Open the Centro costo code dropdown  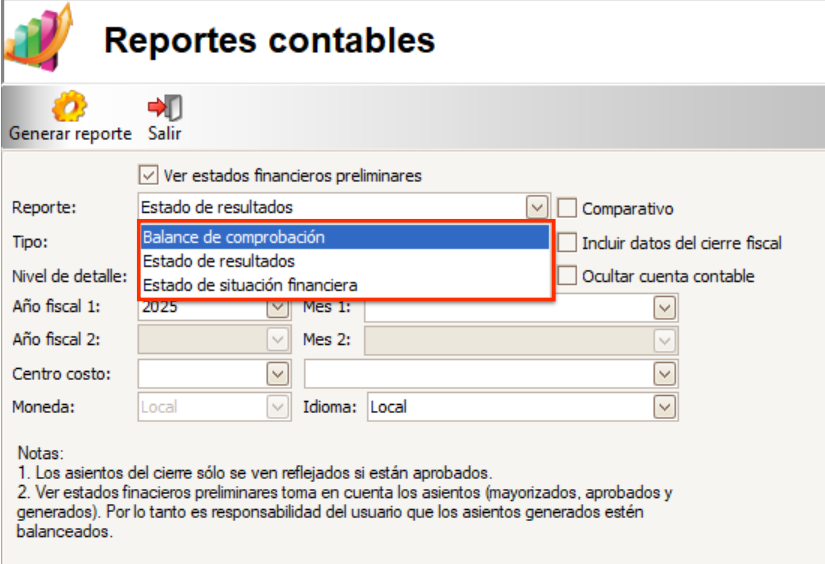[277, 374]
